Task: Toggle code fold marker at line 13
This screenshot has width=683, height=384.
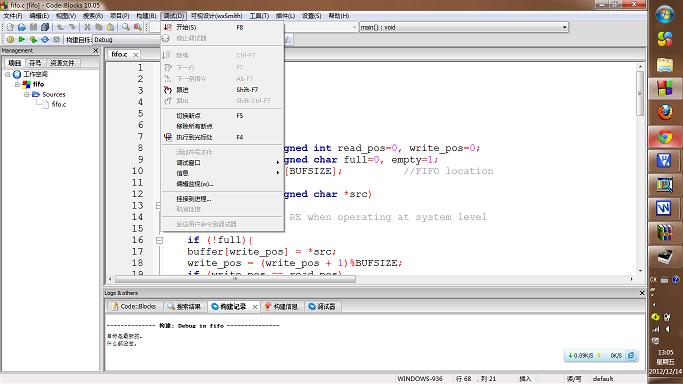Action: (158, 205)
